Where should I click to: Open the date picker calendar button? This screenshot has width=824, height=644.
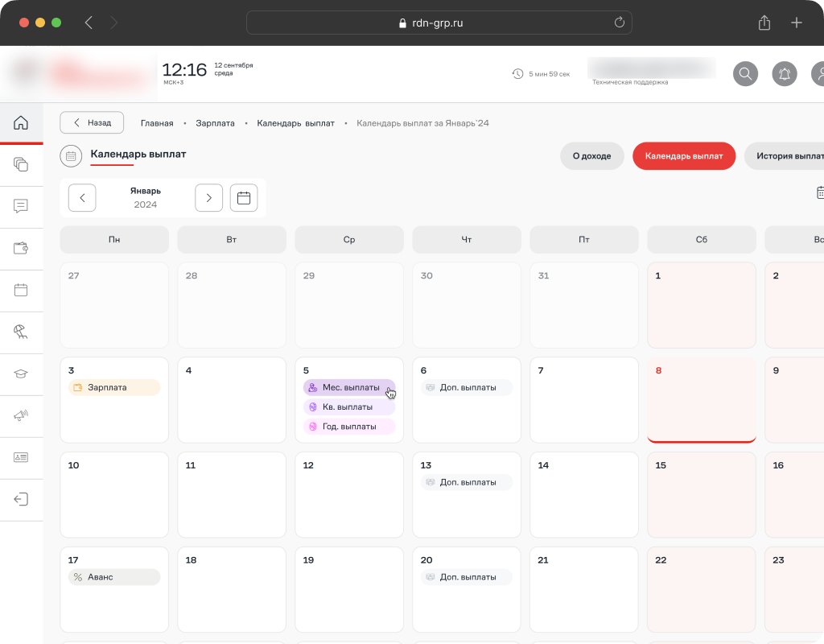click(x=244, y=198)
